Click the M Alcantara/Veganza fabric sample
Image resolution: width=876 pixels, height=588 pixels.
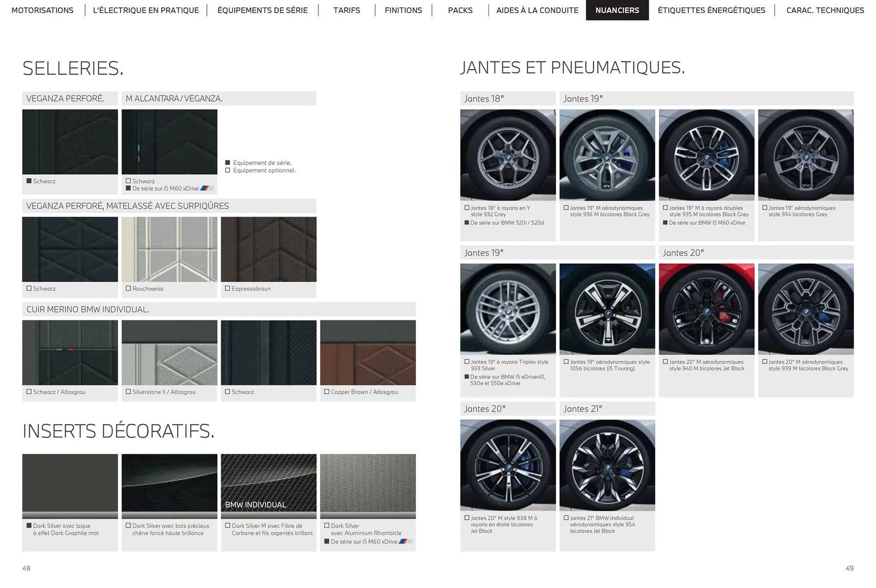tap(169, 141)
